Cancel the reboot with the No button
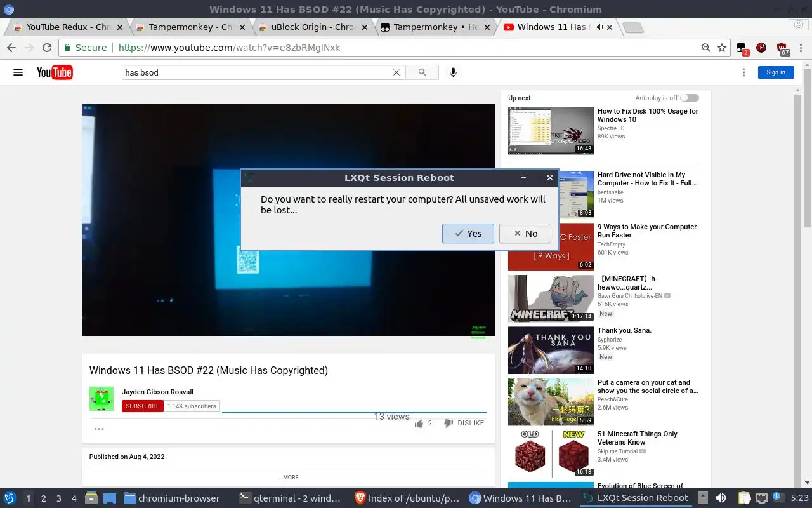The width and height of the screenshot is (812, 508). pos(525,233)
